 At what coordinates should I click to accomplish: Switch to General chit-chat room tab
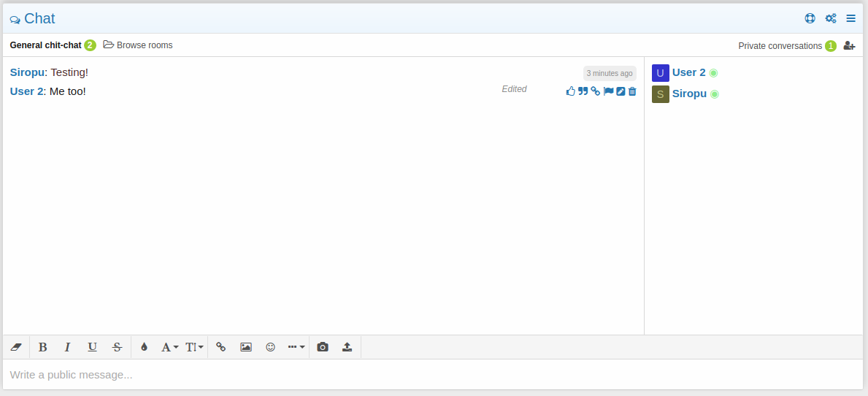coord(45,45)
